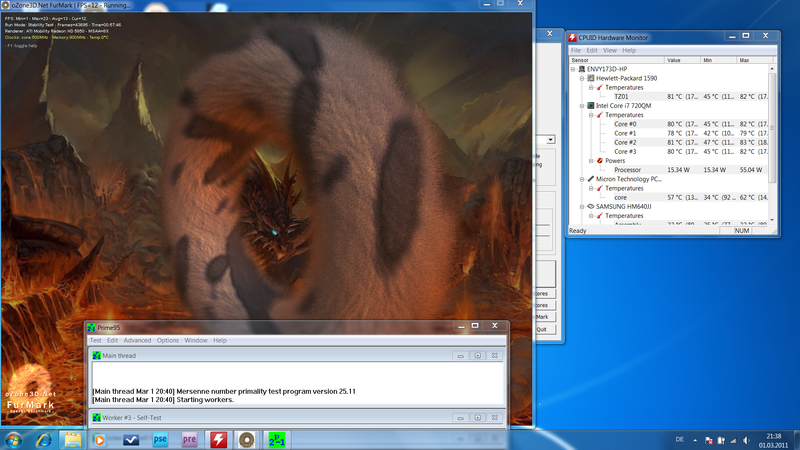Click the taskbar clock 21:38
This screenshot has height=450, width=800.
point(773,436)
